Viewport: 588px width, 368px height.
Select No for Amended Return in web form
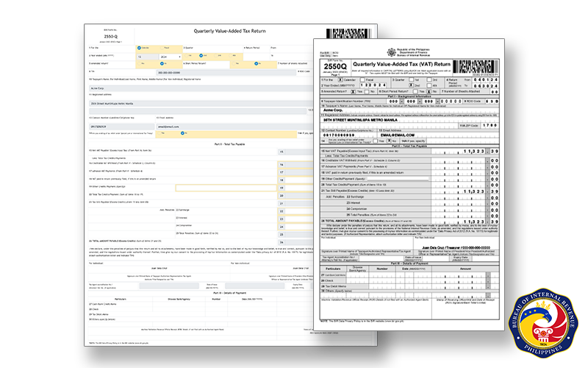point(162,63)
